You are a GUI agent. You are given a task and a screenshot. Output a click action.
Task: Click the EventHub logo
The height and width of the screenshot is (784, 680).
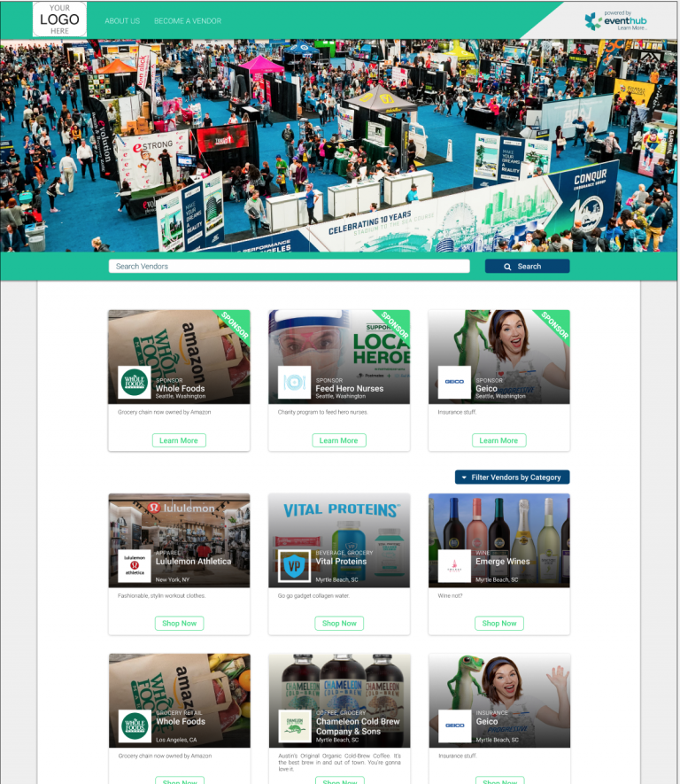(615, 20)
